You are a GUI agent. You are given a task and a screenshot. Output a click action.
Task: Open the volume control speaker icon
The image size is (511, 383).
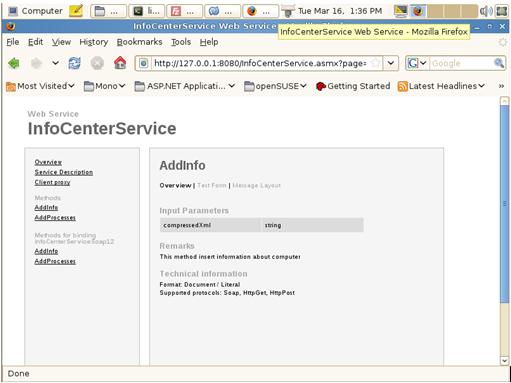pos(486,11)
